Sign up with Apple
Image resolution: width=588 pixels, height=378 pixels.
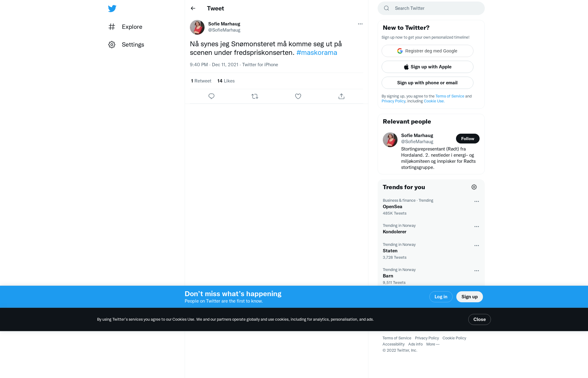coord(428,67)
